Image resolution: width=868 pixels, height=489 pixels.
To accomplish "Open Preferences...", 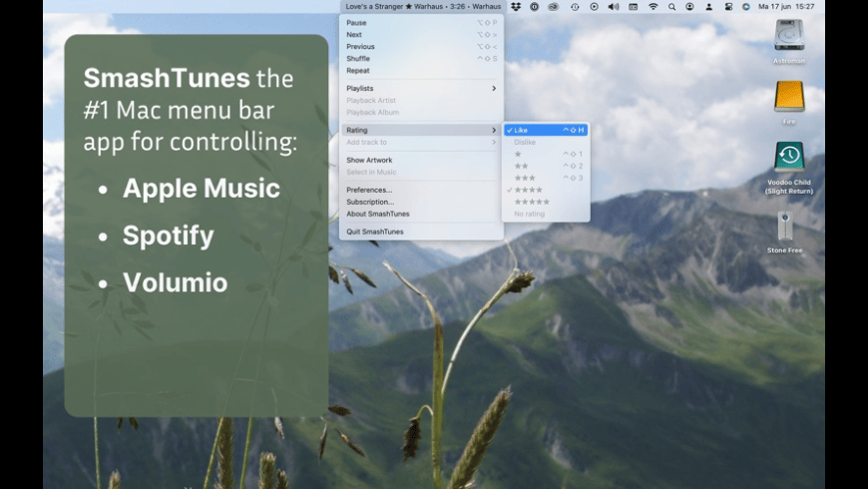I will pyautogui.click(x=421, y=190).
